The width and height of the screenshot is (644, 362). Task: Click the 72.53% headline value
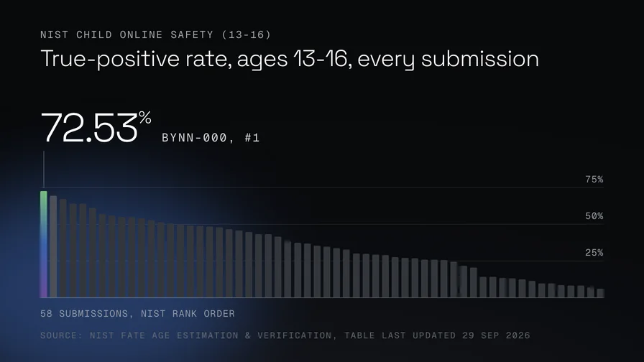(x=96, y=128)
